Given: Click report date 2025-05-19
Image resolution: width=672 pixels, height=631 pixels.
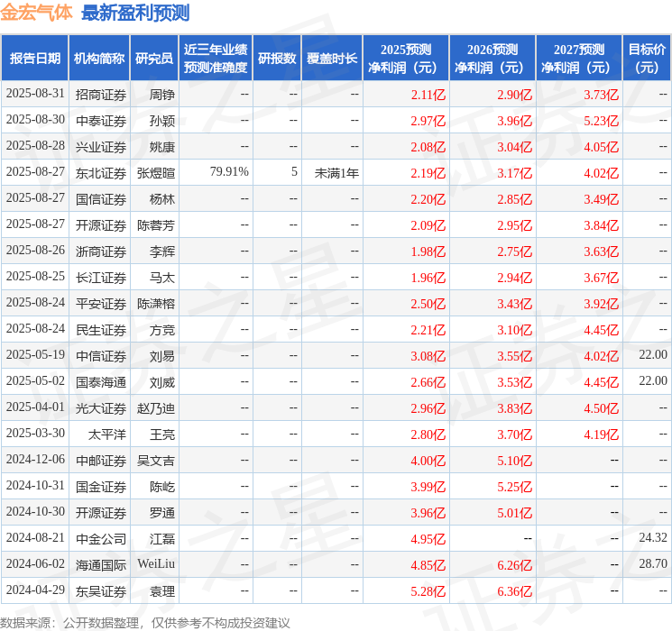Looking at the screenshot, I should click(35, 354).
